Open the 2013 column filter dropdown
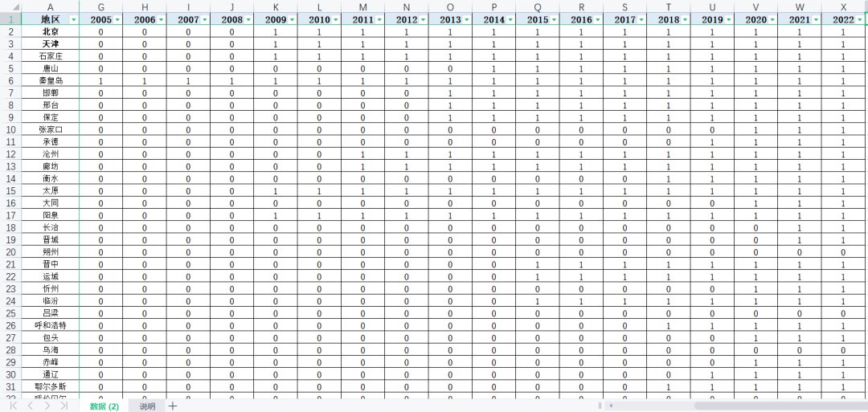The width and height of the screenshot is (868, 412). click(x=467, y=20)
